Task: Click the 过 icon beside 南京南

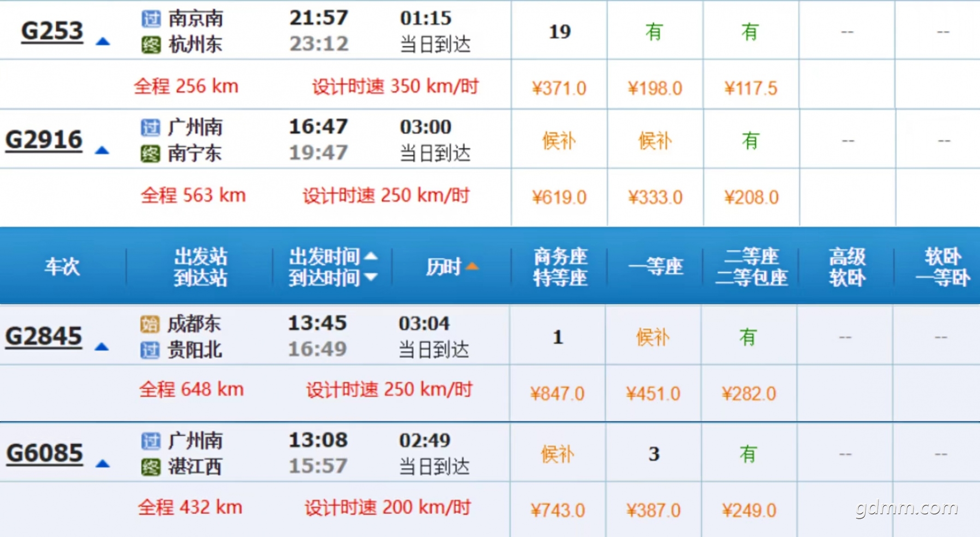Action: 151,19
